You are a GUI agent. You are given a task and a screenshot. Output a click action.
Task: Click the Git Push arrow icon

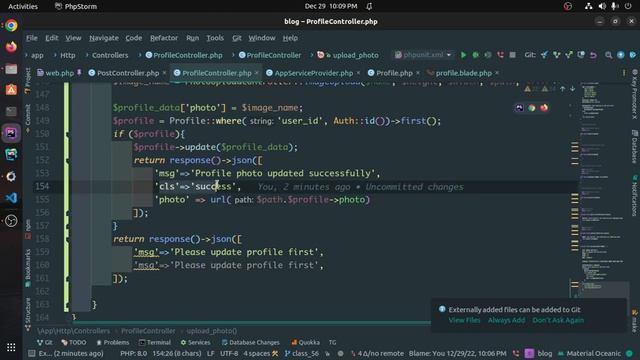569,55
